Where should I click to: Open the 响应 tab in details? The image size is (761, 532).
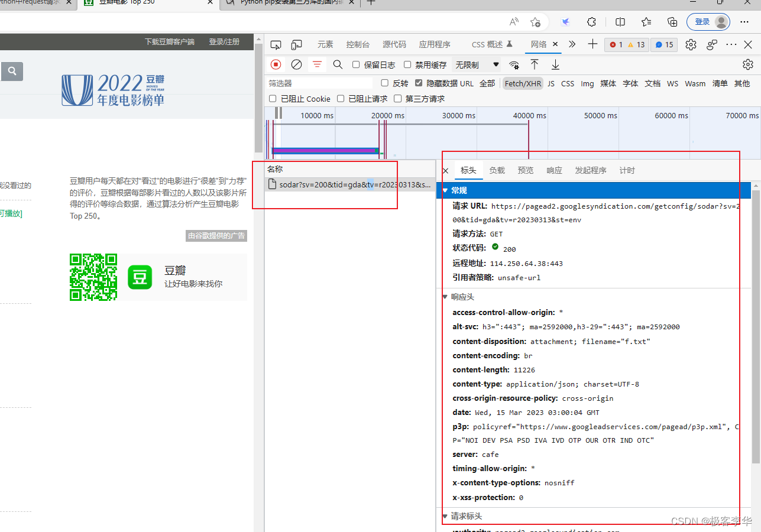(x=555, y=170)
